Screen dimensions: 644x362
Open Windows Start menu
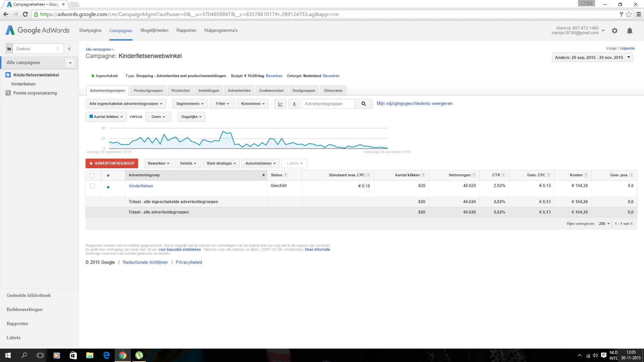[8, 355]
